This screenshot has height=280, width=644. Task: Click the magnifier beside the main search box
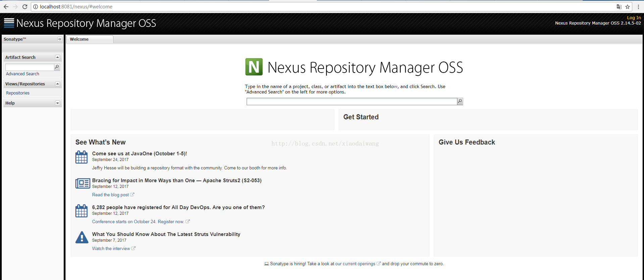point(460,102)
